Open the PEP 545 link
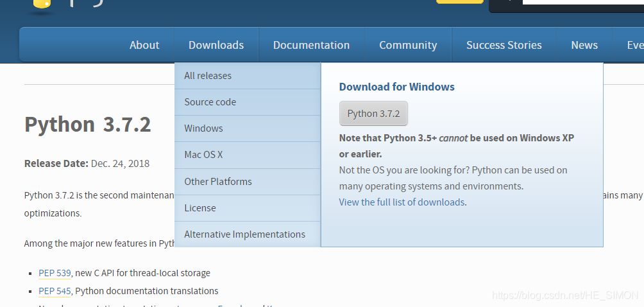The image size is (644, 307). [x=55, y=291]
